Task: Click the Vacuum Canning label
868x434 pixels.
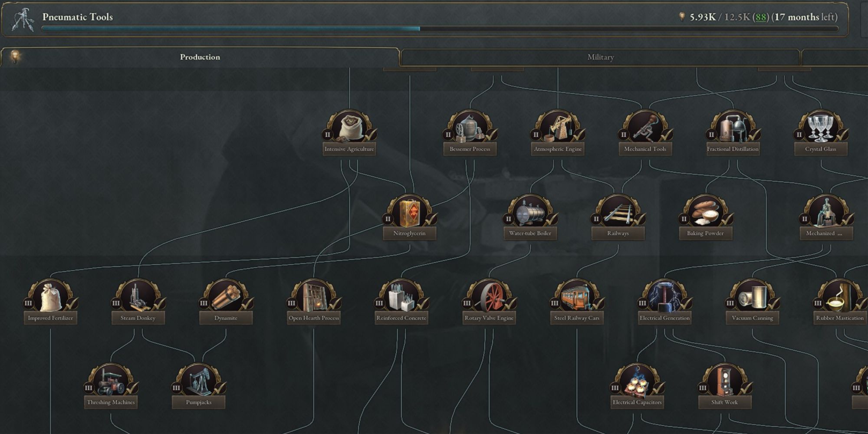Action: 753,318
